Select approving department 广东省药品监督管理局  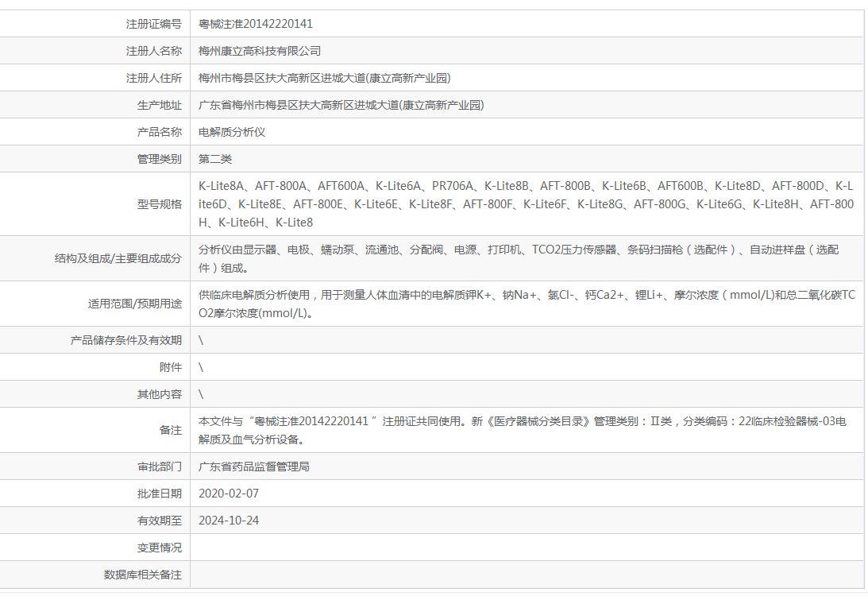coord(254,467)
